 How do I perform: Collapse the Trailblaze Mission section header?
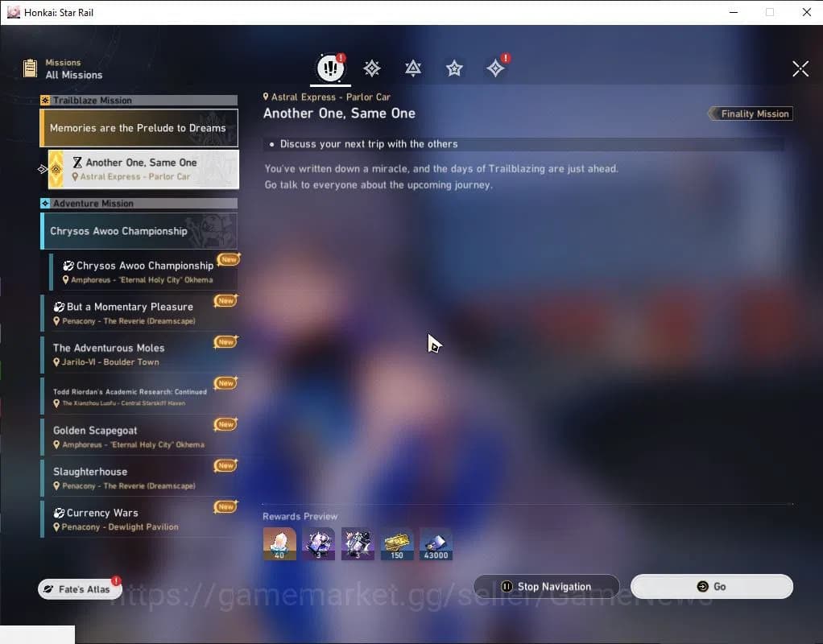click(139, 101)
